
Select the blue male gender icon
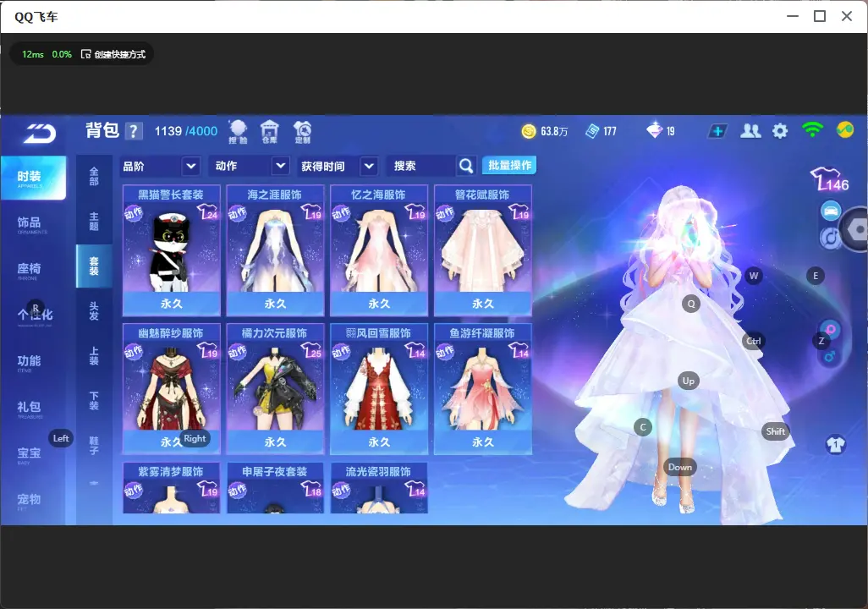click(830, 357)
